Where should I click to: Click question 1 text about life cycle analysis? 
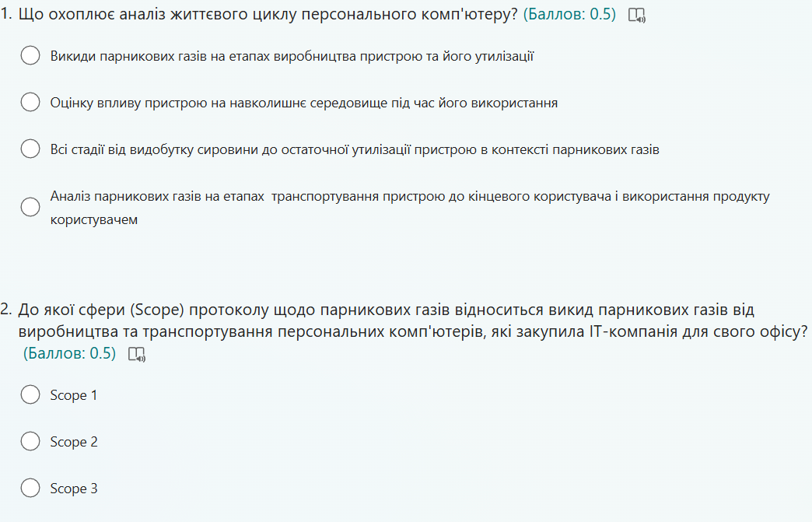pos(268,14)
